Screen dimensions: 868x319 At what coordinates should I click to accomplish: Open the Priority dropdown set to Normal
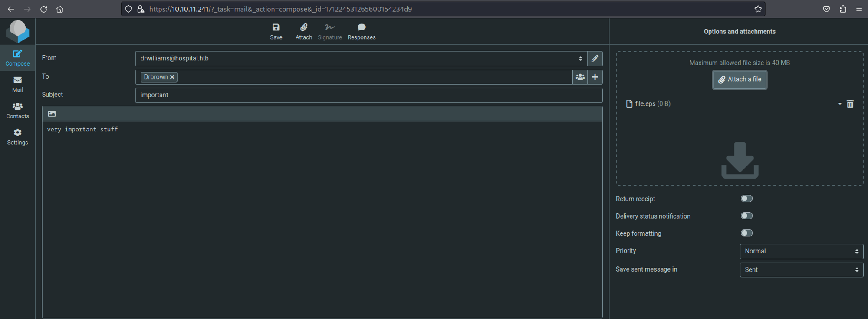tap(801, 251)
